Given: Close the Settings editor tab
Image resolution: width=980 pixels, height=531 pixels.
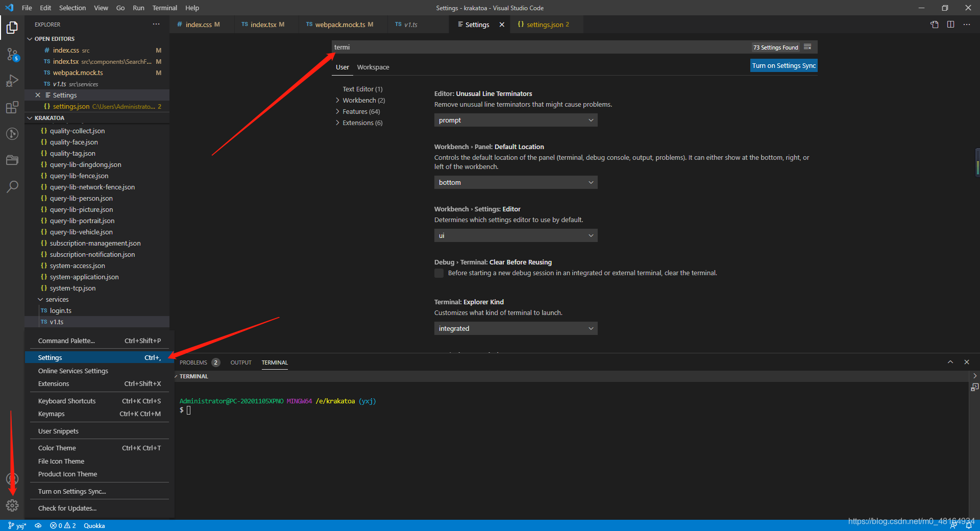Looking at the screenshot, I should pyautogui.click(x=502, y=25).
